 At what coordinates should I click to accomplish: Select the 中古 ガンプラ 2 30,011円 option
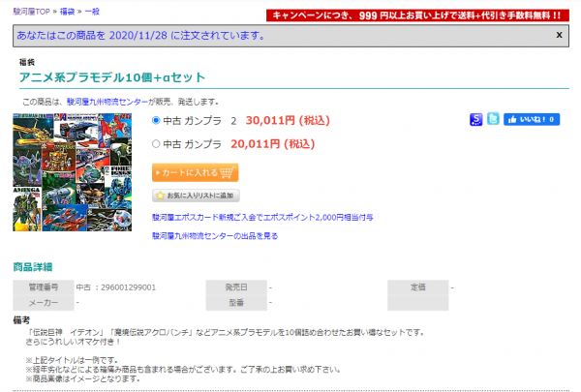pyautogui.click(x=157, y=121)
